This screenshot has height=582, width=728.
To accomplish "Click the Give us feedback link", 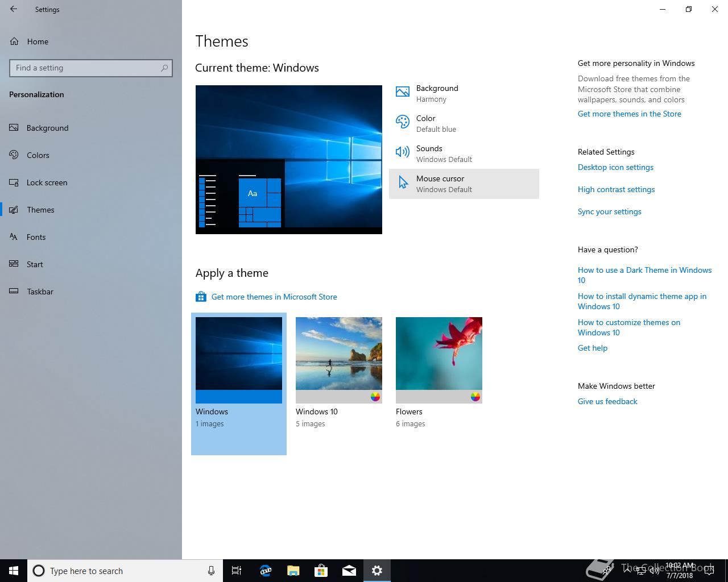I will click(x=607, y=401).
